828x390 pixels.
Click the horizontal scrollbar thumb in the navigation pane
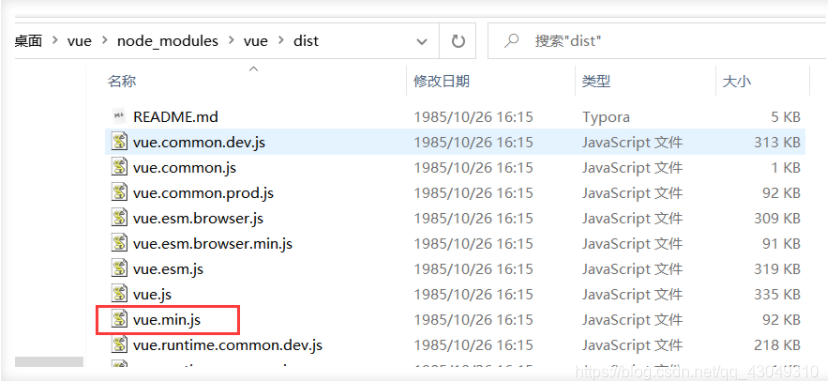49,362
